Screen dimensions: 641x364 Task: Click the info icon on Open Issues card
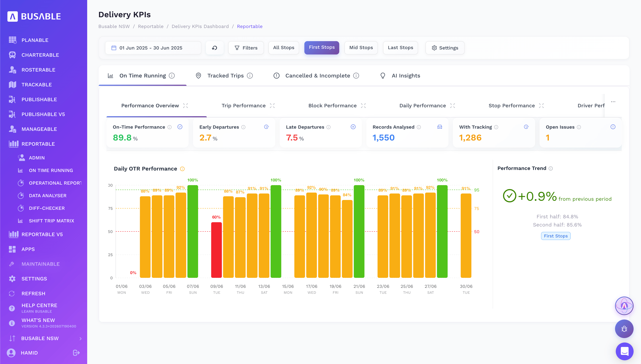(579, 127)
